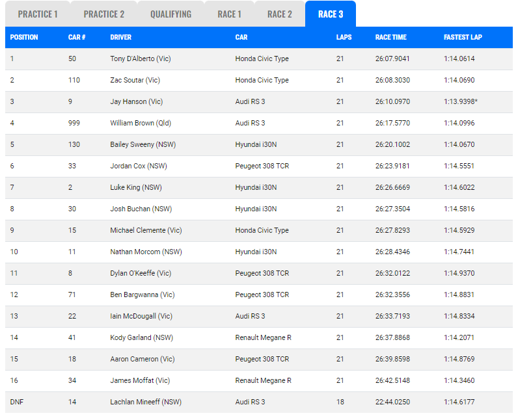Click Jordan Cox's Peugeot 308 TCR cell
The height and width of the screenshot is (420, 518).
[x=262, y=166]
